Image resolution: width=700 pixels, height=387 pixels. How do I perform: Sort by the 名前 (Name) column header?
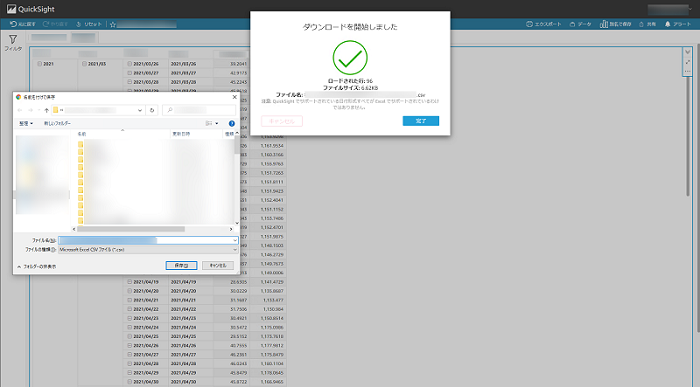(82, 134)
